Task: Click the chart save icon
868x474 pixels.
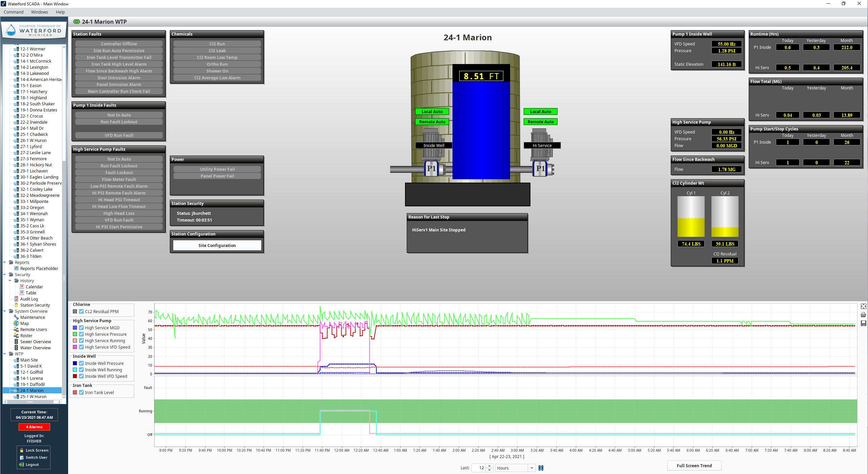Action: [x=863, y=323]
